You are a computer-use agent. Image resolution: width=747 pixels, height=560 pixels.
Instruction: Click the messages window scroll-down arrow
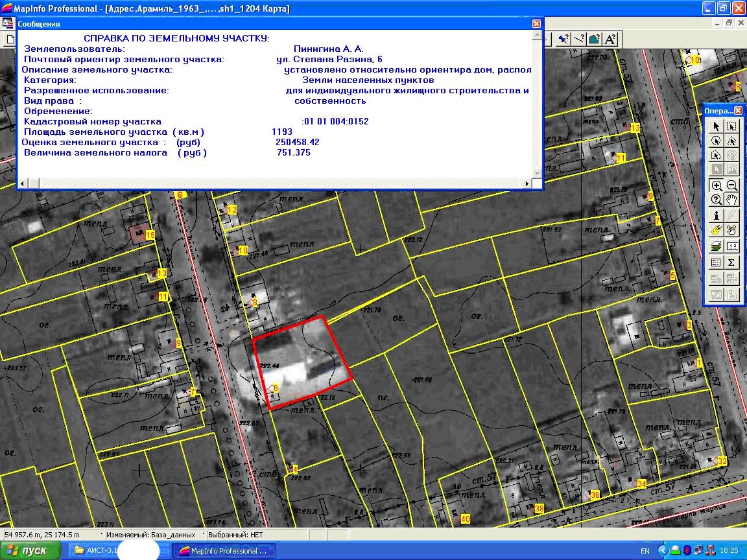pyautogui.click(x=537, y=174)
